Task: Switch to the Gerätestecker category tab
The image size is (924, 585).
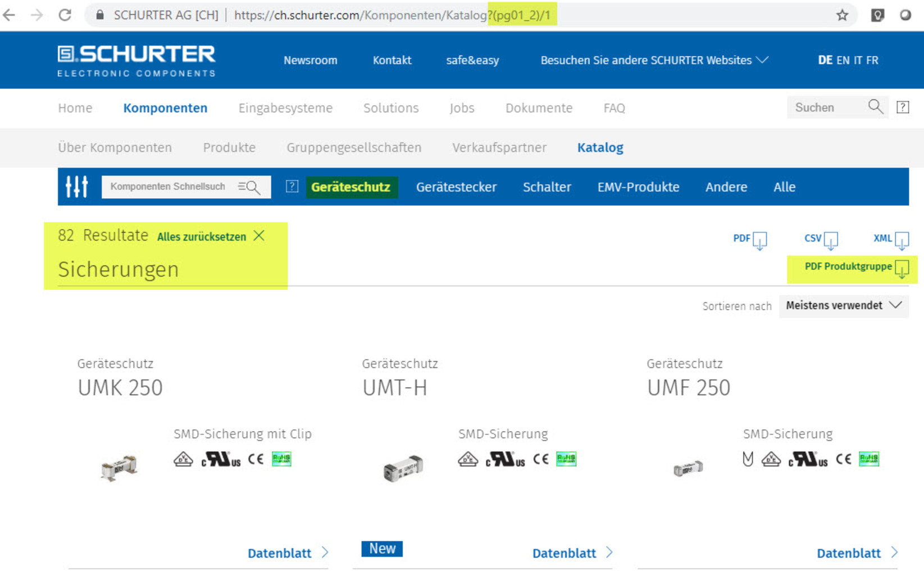Action: pos(456,187)
